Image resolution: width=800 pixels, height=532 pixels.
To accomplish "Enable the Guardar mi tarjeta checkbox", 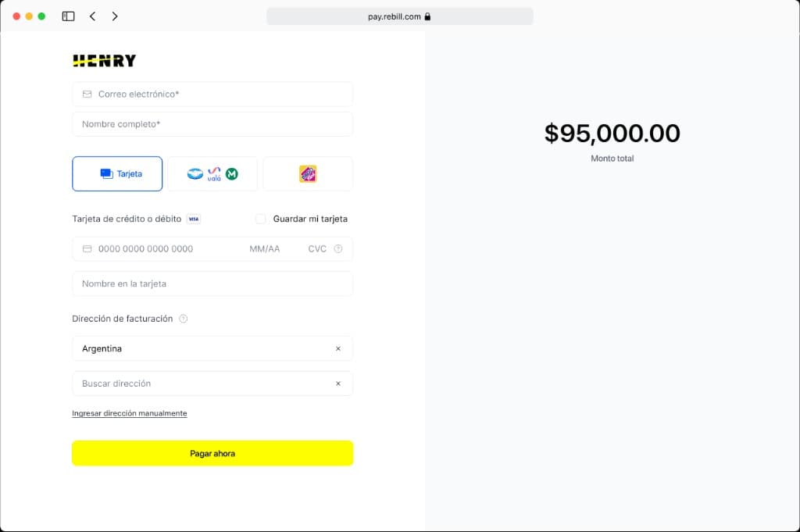I will (x=260, y=219).
